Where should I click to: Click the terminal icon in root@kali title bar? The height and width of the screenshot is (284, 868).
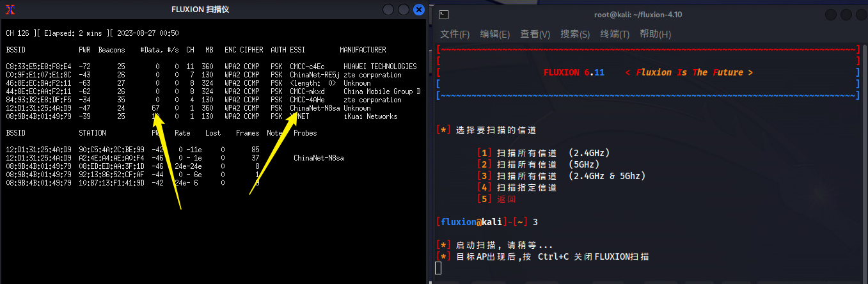(445, 14)
